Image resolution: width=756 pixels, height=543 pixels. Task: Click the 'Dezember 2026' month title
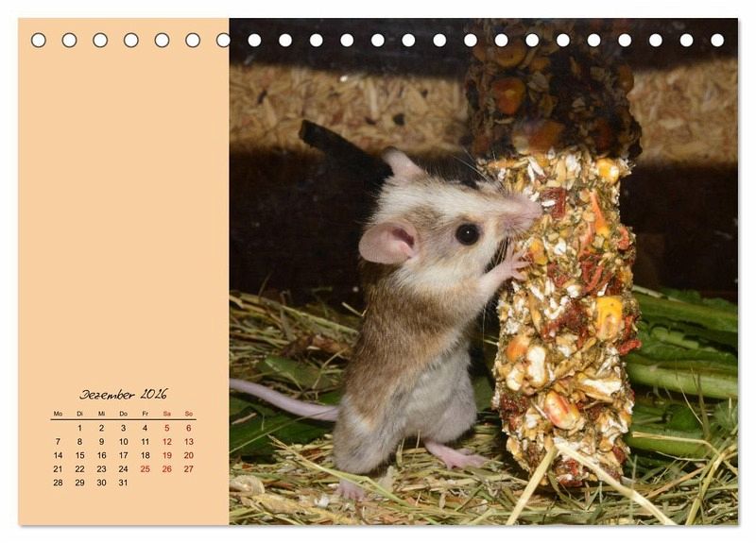pyautogui.click(x=124, y=394)
